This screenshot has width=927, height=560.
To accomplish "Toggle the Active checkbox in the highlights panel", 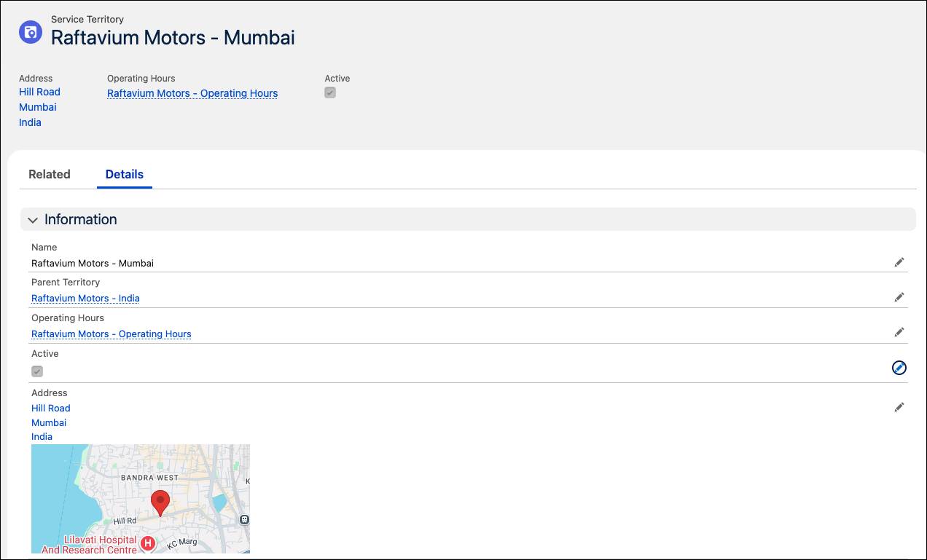I will [x=329, y=92].
